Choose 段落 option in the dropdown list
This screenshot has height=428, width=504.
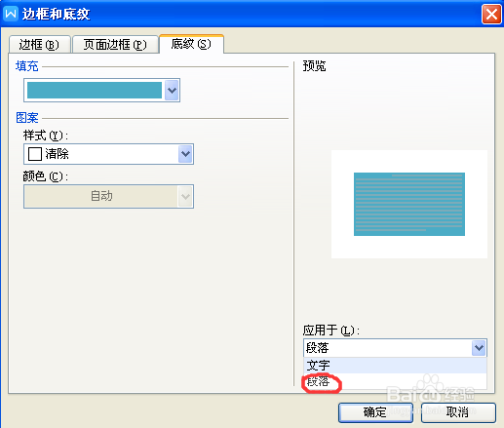[395, 381]
